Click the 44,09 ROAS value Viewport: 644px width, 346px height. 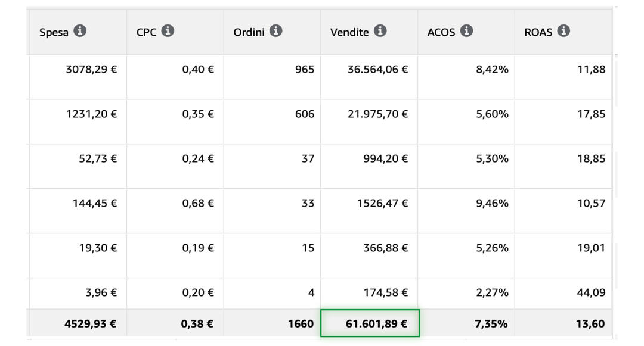click(x=591, y=292)
